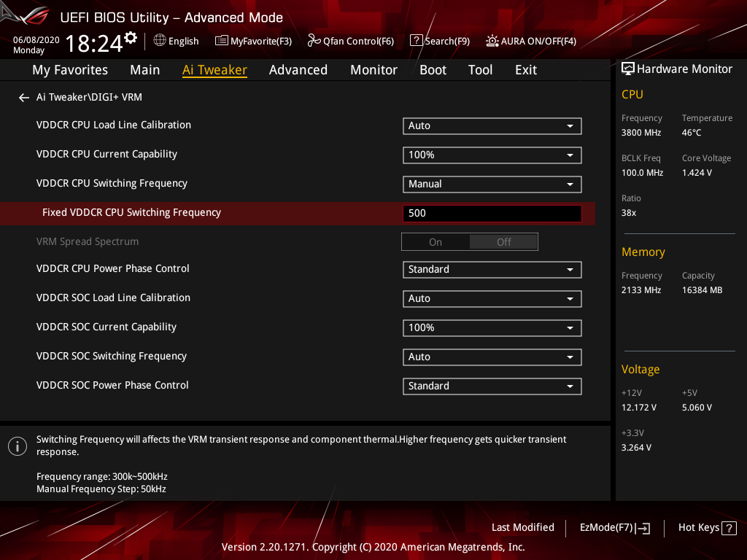Click +12V reading 12.172 V
The width and height of the screenshot is (747, 560).
tap(638, 408)
